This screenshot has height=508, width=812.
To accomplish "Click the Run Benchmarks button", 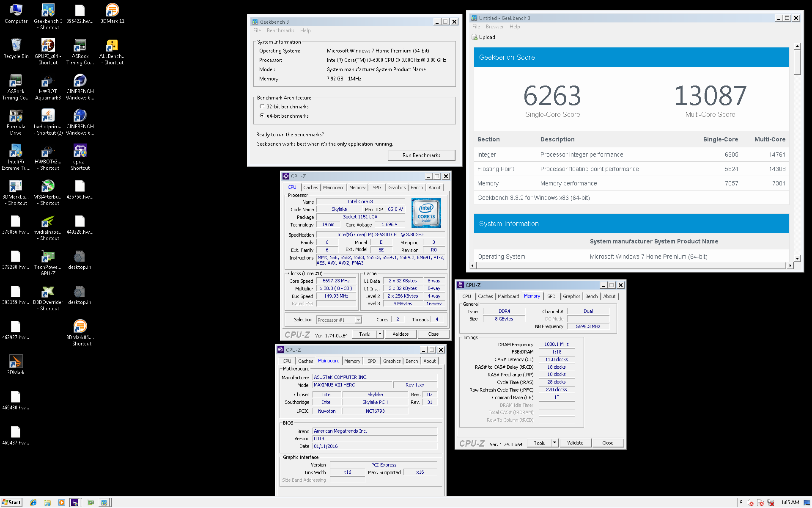I will click(421, 155).
